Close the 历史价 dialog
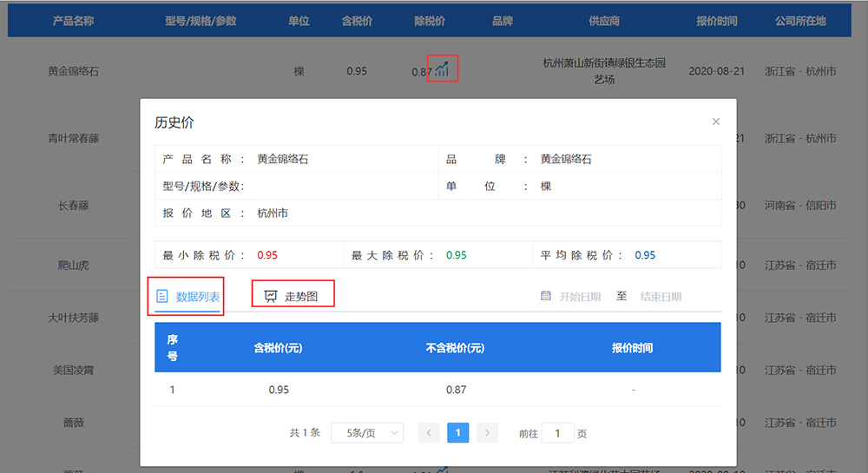 [715, 122]
